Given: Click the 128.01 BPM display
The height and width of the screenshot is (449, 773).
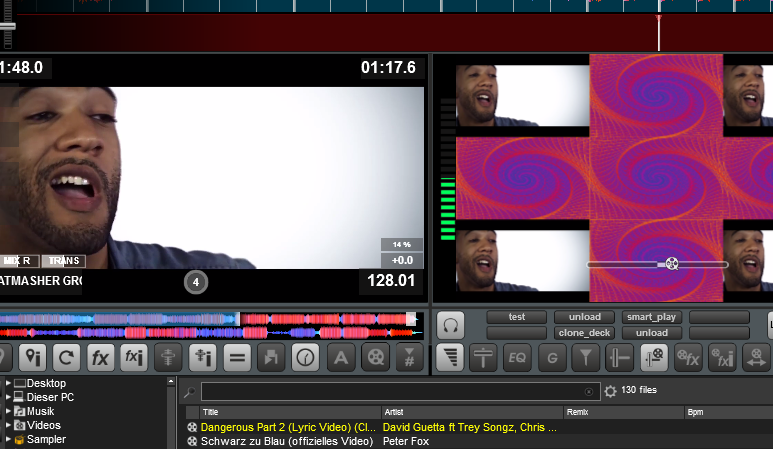Looking at the screenshot, I should coord(391,281).
